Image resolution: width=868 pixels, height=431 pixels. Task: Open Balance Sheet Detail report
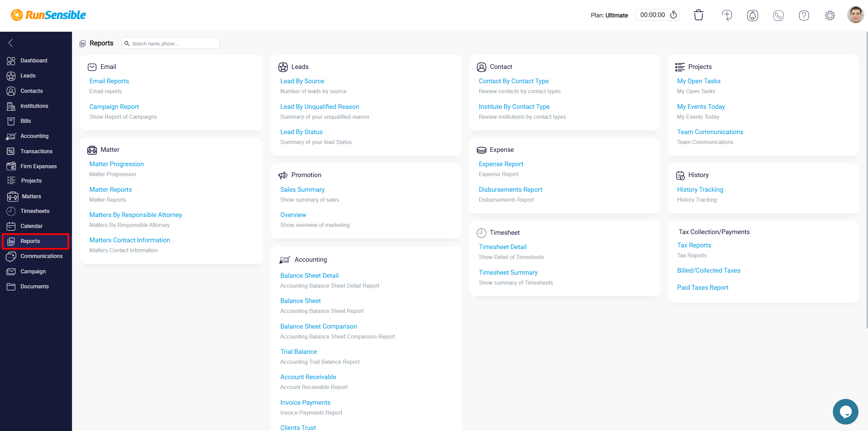(x=309, y=276)
